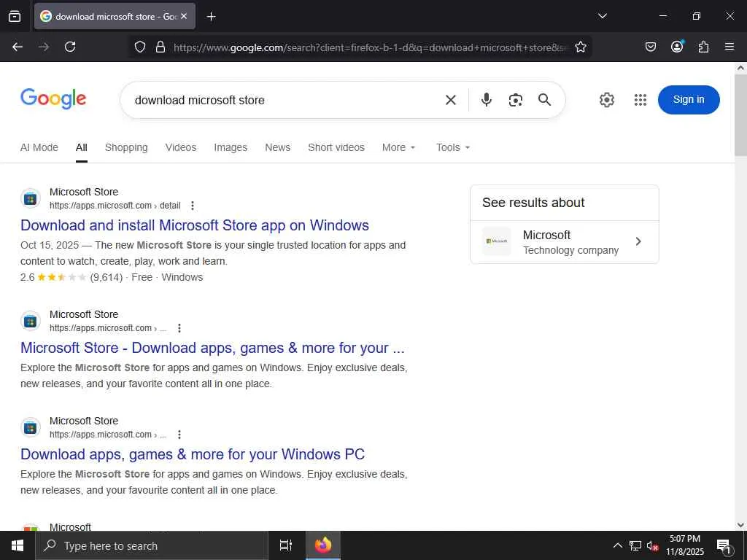The height and width of the screenshot is (560, 747).
Task: Click Microsoft Store site name in the first result
Action: tap(84, 192)
